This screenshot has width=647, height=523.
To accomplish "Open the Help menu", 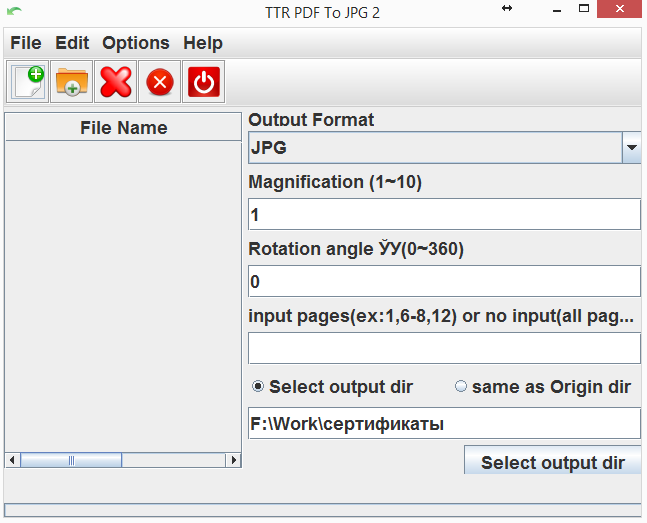I will coord(203,43).
